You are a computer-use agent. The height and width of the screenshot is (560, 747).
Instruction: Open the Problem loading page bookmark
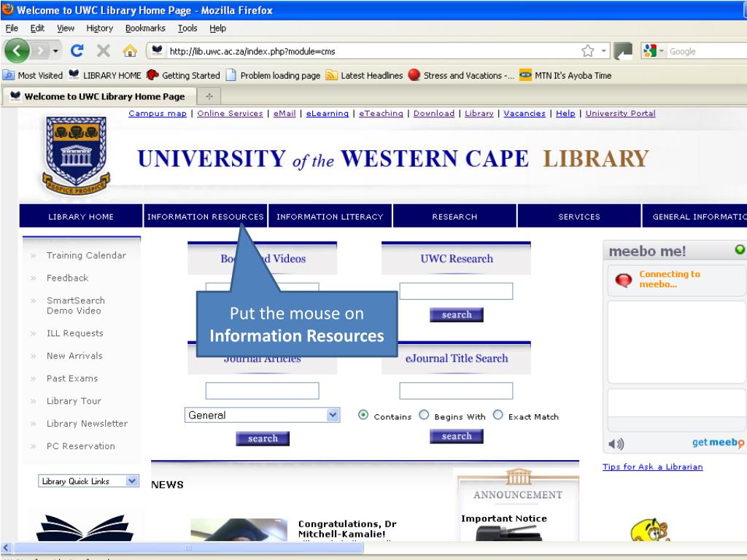273,75
